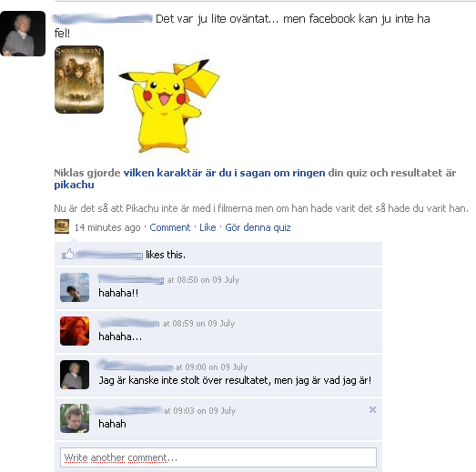Open the blurred name on 08:50 comment
476x472 pixels.
[x=131, y=279]
